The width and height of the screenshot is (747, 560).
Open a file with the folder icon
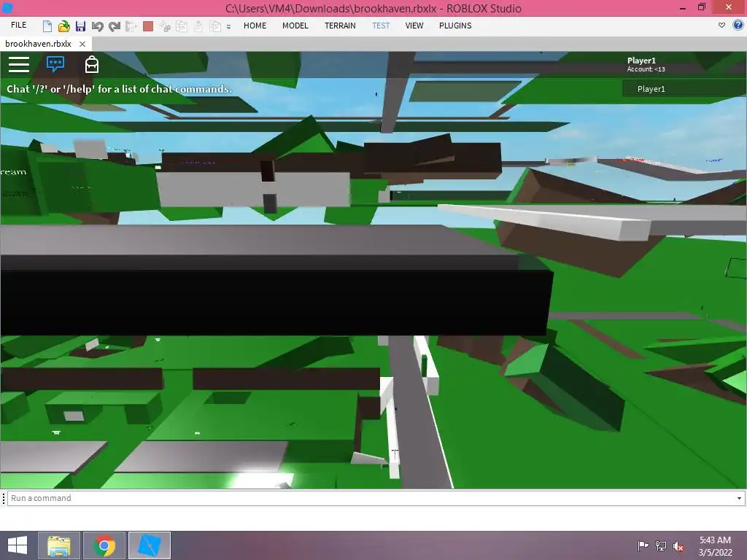click(x=64, y=26)
